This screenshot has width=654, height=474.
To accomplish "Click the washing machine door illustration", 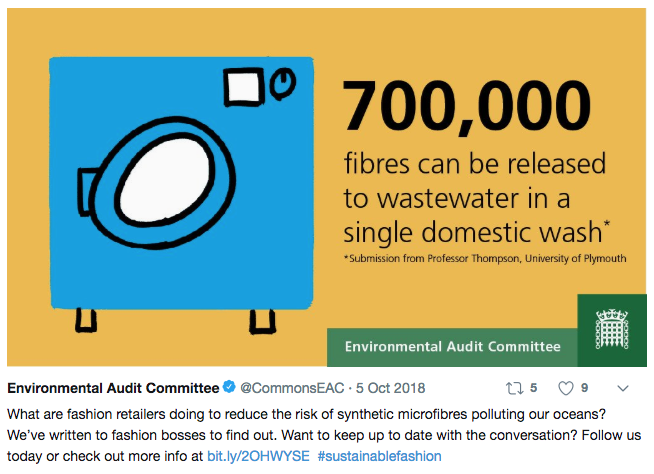I will 162,182.
